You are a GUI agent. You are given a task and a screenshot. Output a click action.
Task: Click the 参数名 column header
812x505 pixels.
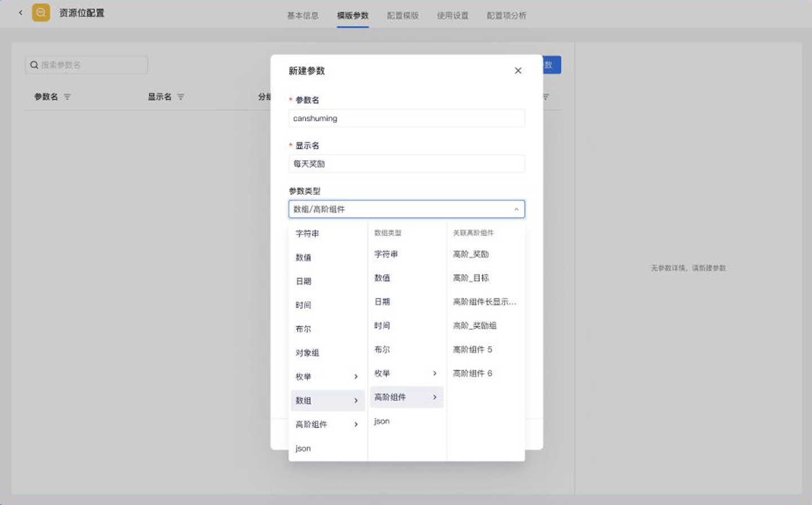click(x=46, y=97)
